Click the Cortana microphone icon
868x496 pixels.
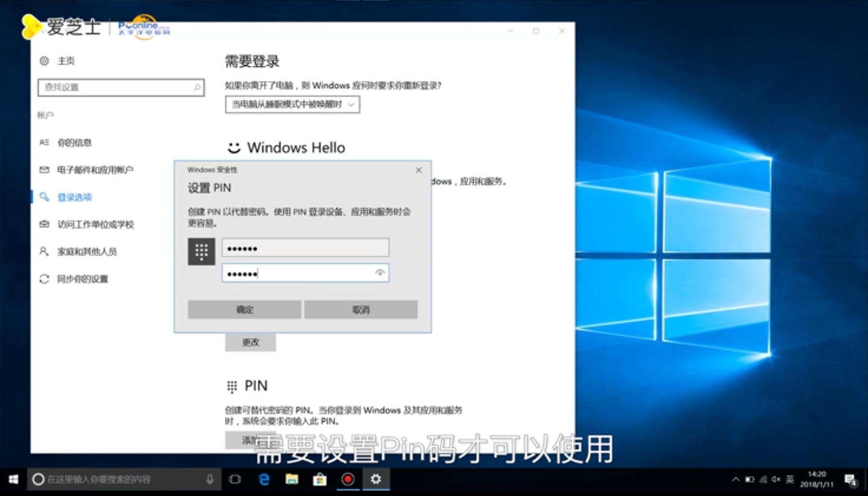tap(210, 480)
